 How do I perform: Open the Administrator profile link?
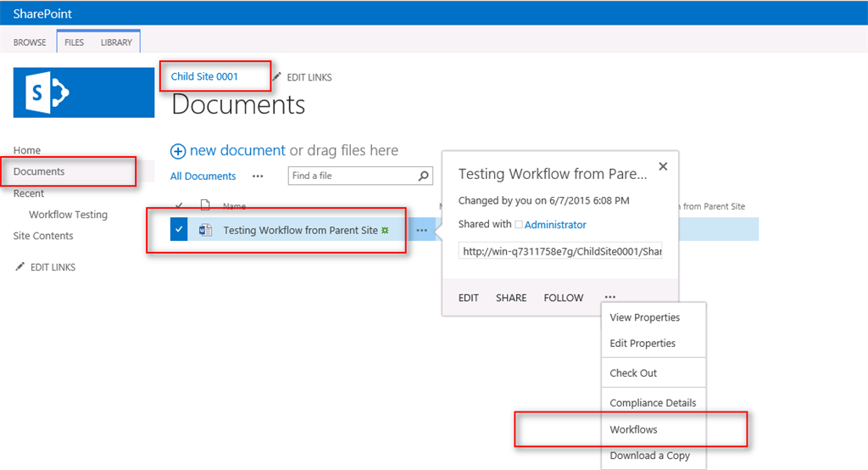click(555, 225)
